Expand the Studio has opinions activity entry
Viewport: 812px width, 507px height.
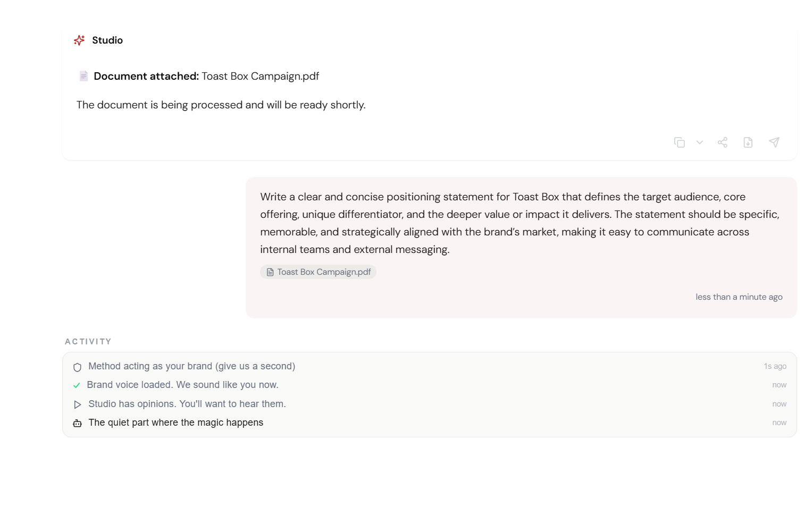[188, 404]
